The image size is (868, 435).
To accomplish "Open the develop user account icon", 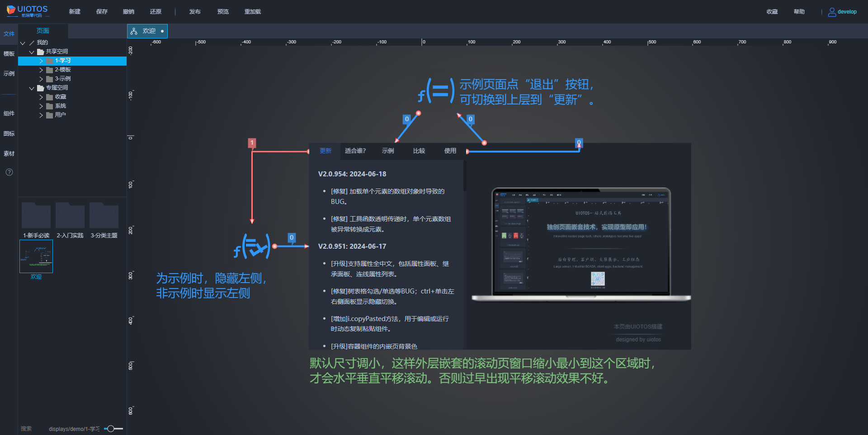I will 832,12.
